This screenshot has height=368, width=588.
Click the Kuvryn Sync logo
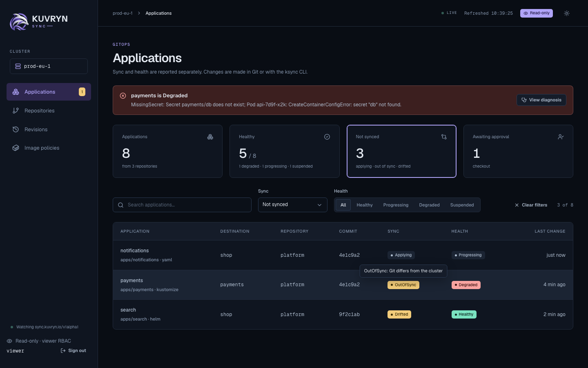pos(39,22)
